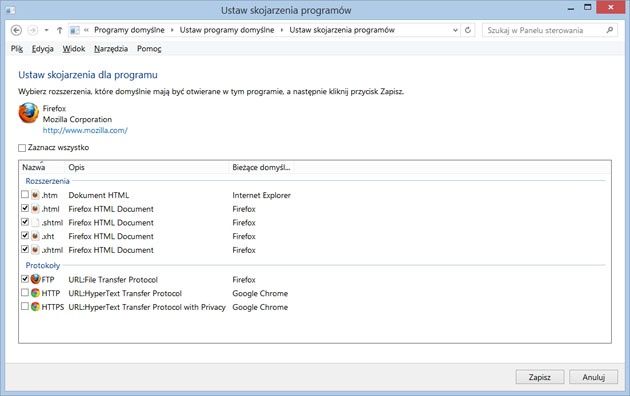Click the .htm file type icon
The image size is (630, 396).
(x=35, y=195)
